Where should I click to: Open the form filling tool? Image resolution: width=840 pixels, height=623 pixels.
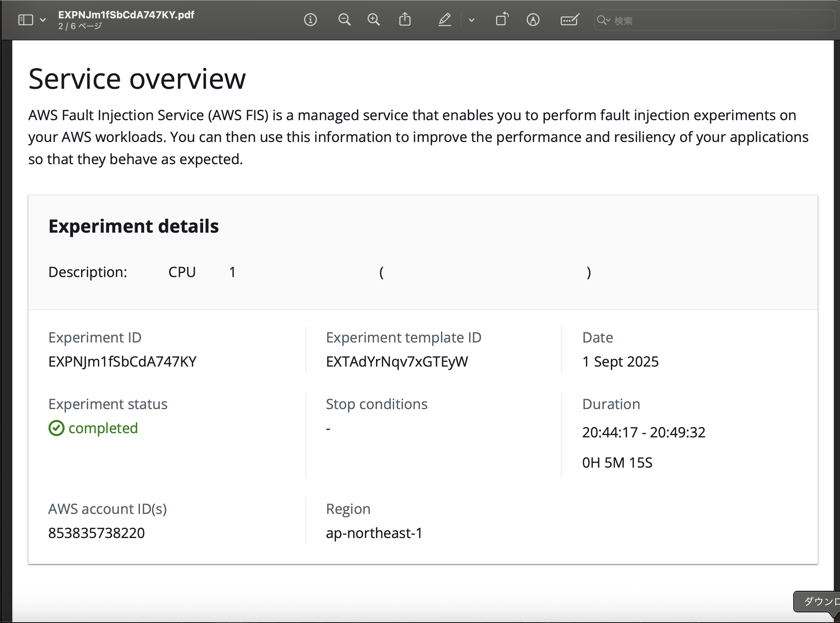(x=570, y=20)
